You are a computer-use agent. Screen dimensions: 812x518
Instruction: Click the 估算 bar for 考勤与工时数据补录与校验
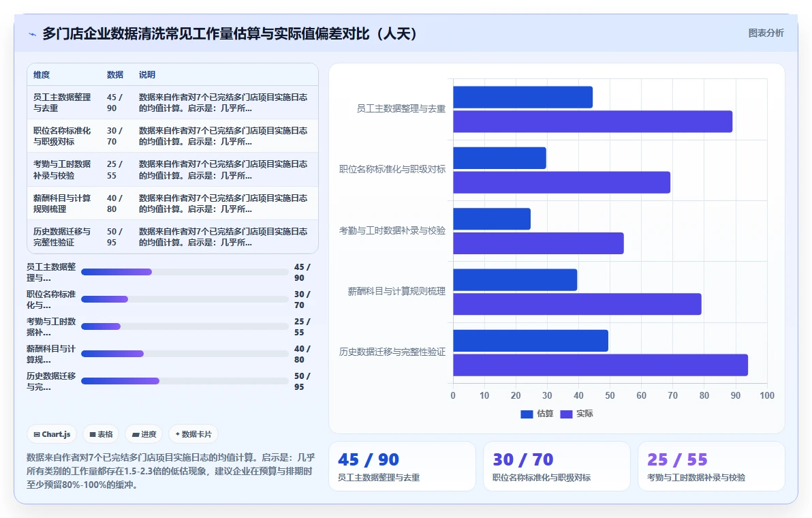pos(491,219)
